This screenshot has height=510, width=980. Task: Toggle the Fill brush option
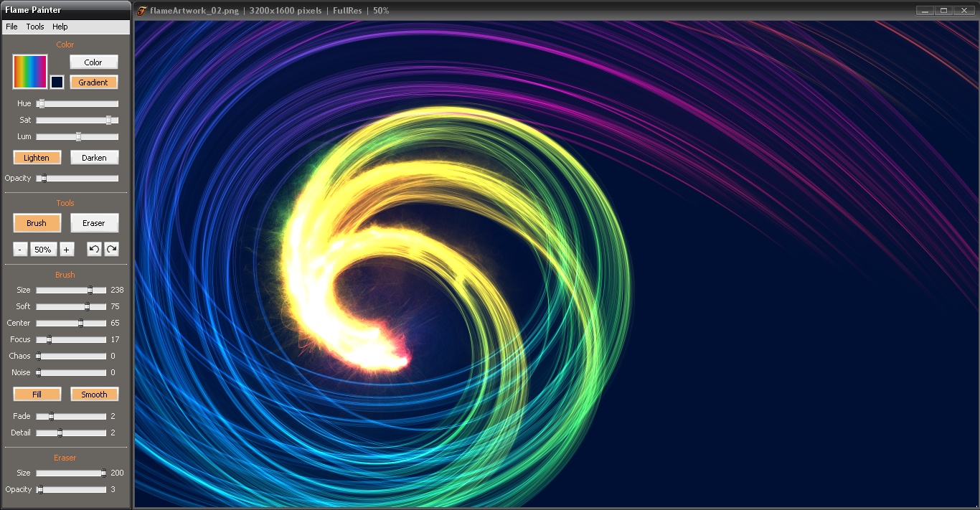[x=37, y=395]
